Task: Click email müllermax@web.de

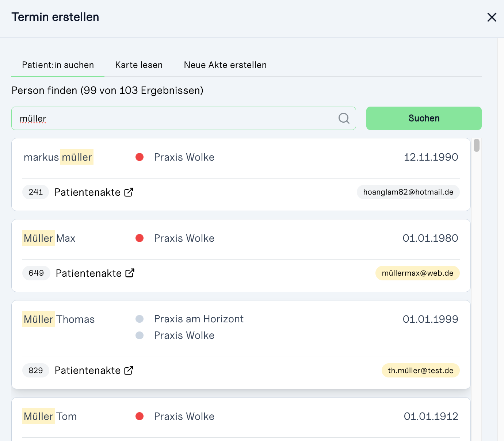Action: (x=417, y=273)
